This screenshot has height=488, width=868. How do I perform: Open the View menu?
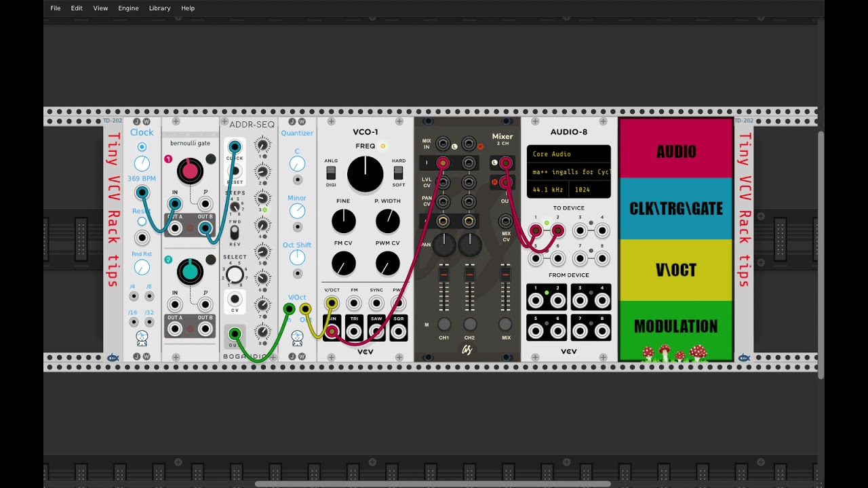click(100, 8)
